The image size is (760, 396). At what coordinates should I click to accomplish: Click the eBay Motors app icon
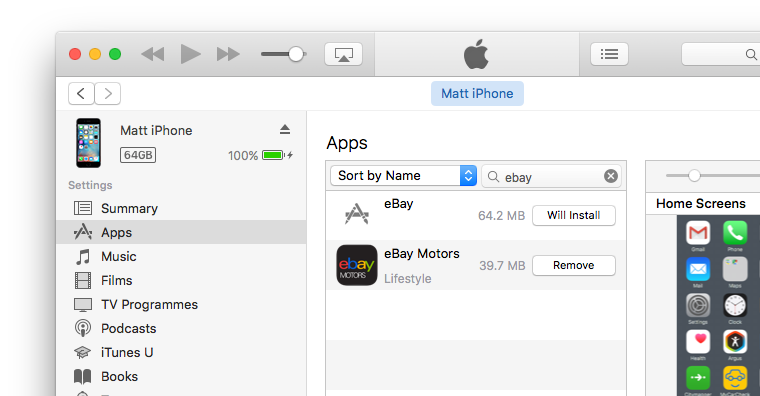click(357, 265)
